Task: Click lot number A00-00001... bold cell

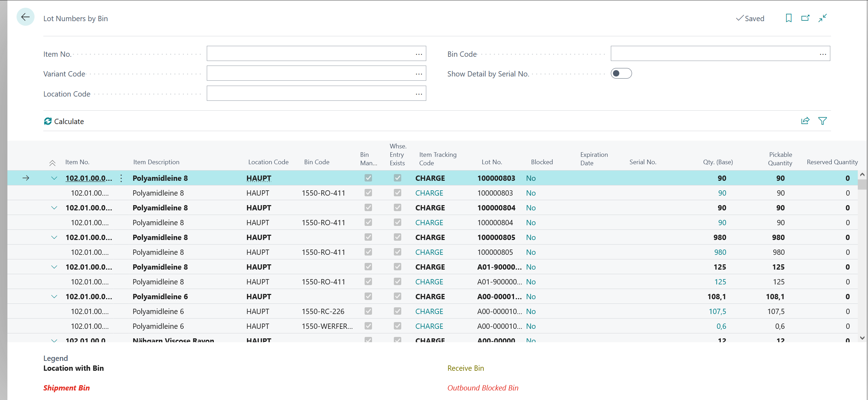Action: tap(499, 297)
